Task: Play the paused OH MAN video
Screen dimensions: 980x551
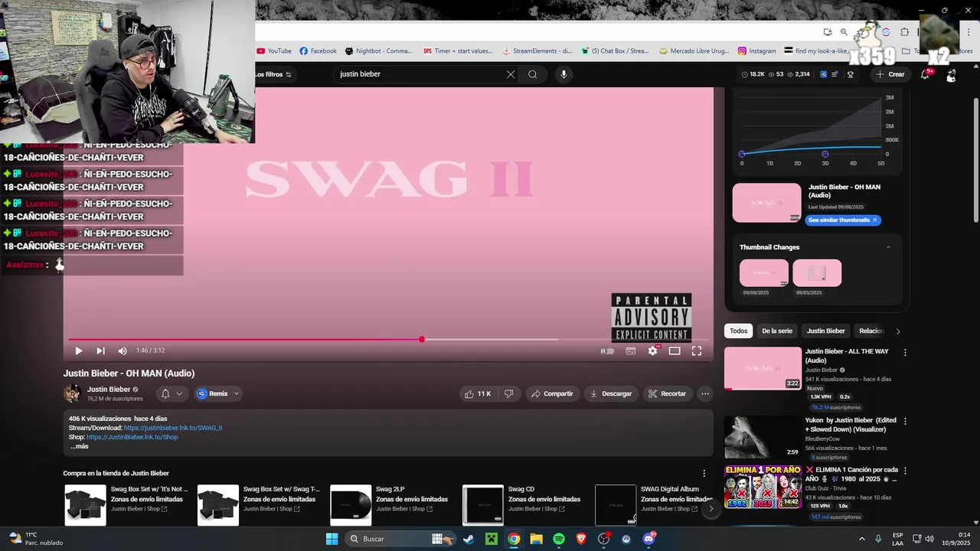Action: [78, 350]
